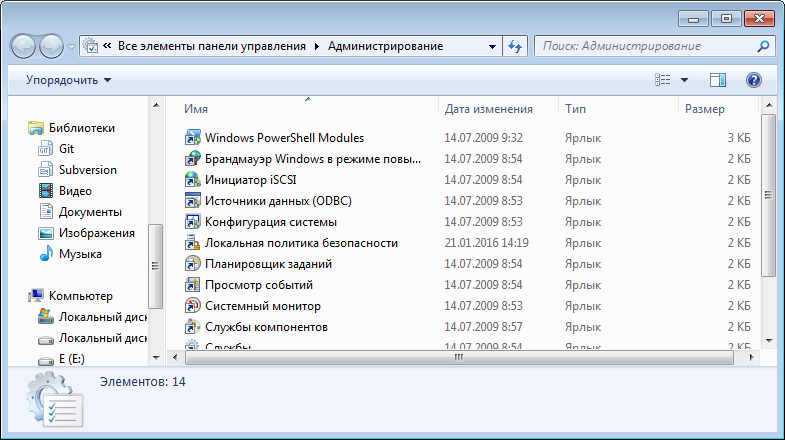
Task: Select the Windows PowerShell Modules name
Action: click(x=284, y=138)
